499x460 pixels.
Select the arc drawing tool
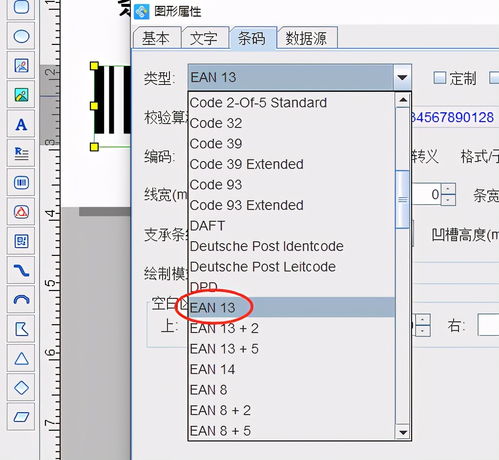21,300
